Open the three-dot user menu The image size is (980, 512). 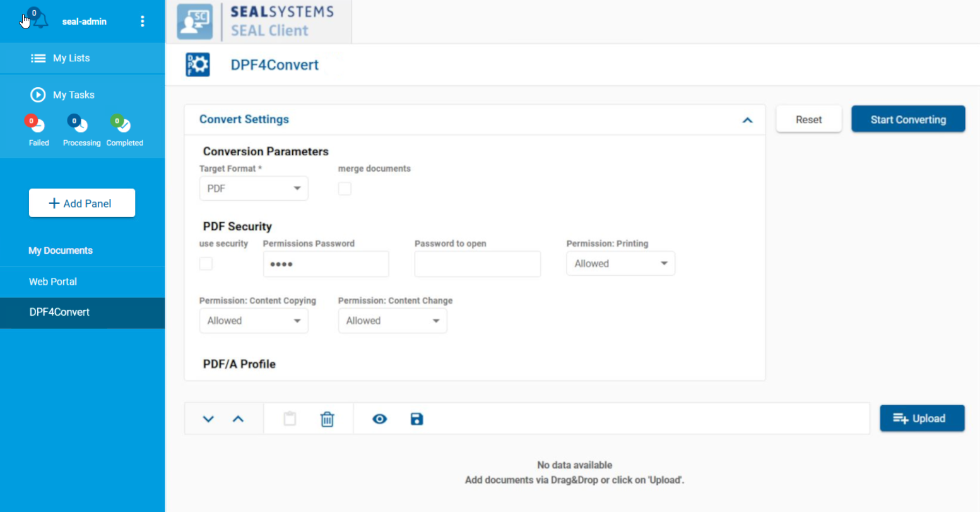pos(143,21)
